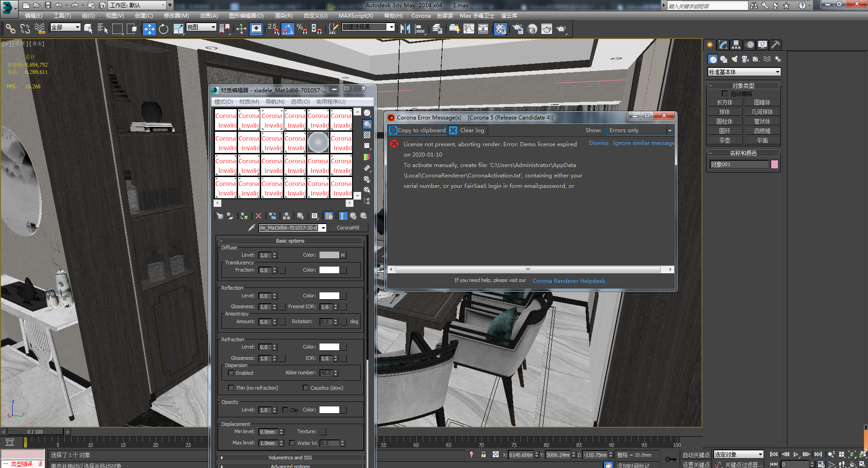Click the pink object color swatch
The image size is (868, 468).
(774, 164)
